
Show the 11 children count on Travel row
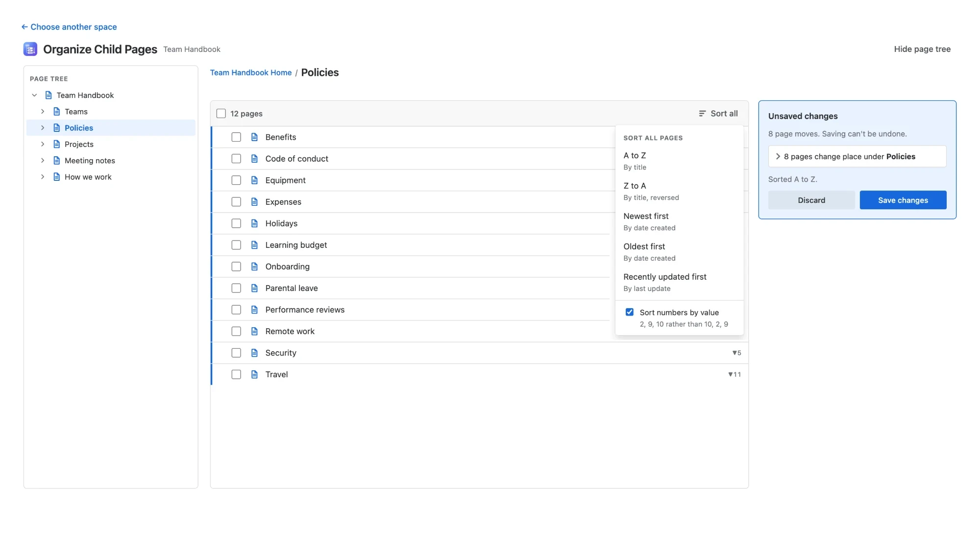click(735, 374)
